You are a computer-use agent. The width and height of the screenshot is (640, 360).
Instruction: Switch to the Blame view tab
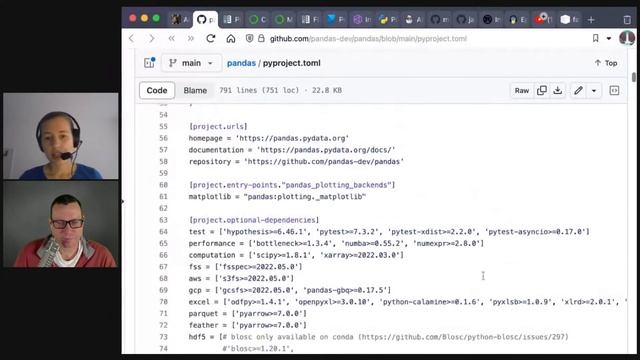click(x=195, y=90)
